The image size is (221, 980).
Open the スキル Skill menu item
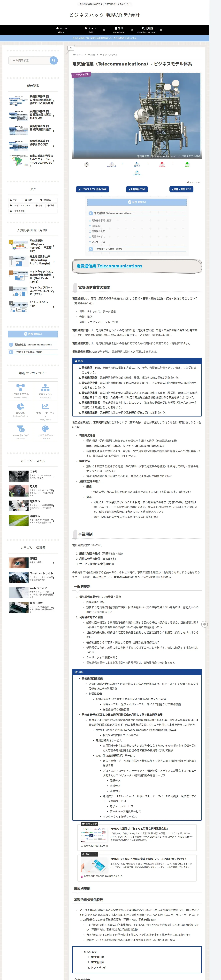click(90, 30)
